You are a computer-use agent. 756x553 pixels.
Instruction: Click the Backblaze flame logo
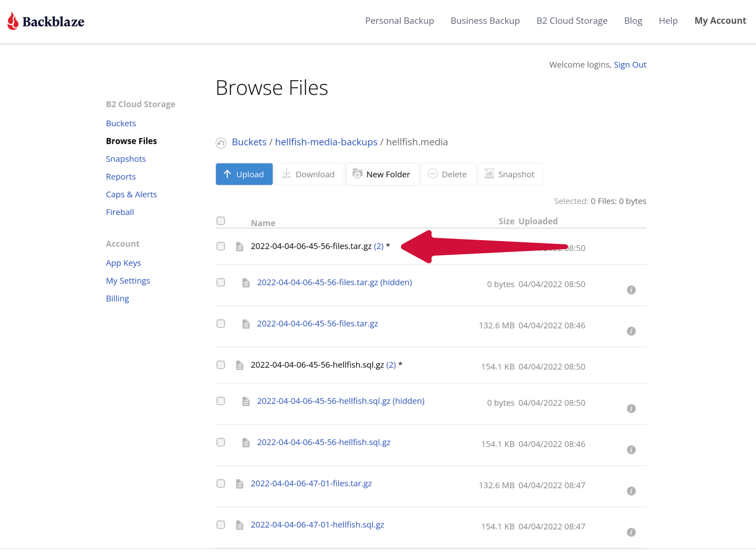click(13, 21)
